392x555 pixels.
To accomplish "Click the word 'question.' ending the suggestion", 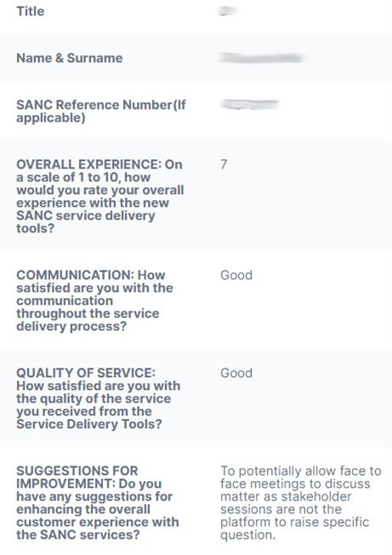I will point(247,535).
